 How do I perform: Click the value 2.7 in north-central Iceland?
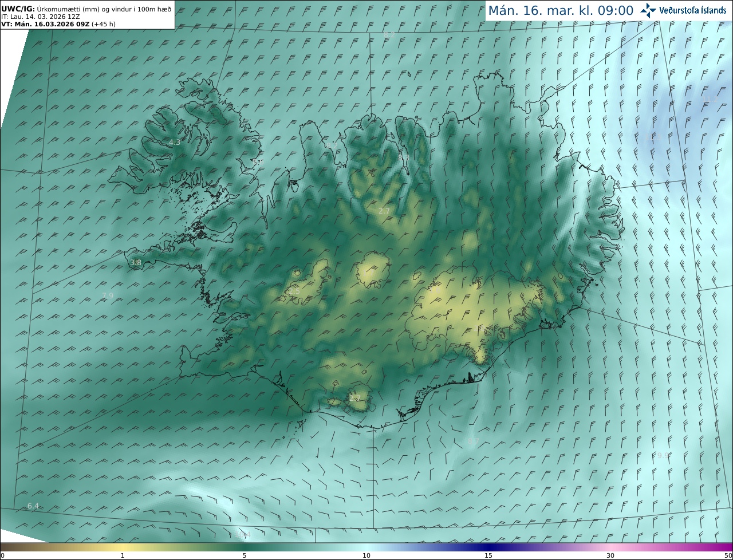click(384, 211)
